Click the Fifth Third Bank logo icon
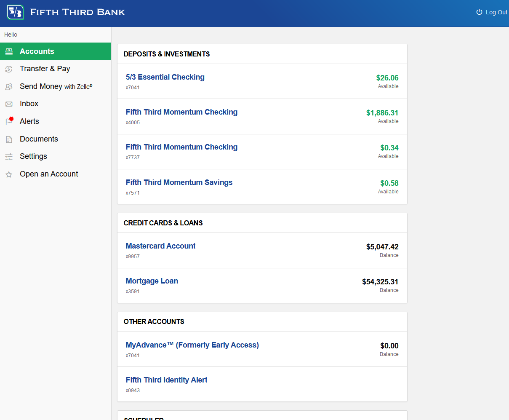 (x=16, y=12)
